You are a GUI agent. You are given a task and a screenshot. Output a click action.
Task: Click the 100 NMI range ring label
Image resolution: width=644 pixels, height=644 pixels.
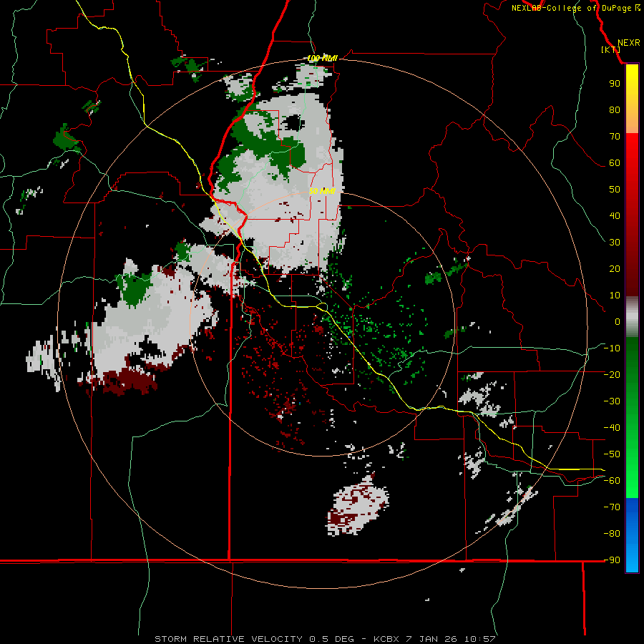(322, 59)
